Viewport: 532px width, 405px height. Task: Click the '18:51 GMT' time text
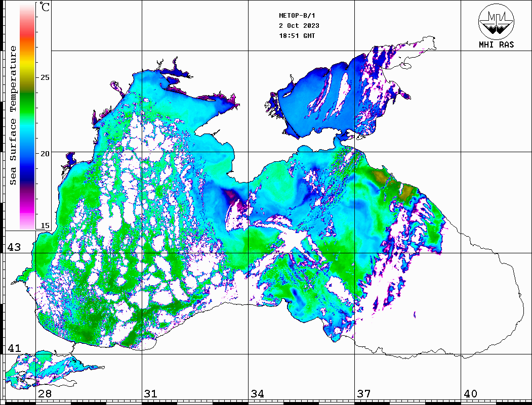297,35
